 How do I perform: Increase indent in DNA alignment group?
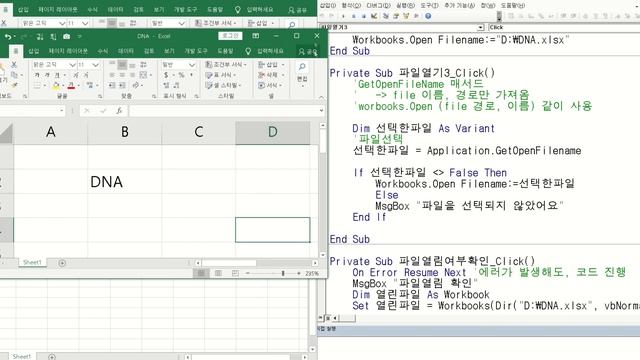point(122,85)
